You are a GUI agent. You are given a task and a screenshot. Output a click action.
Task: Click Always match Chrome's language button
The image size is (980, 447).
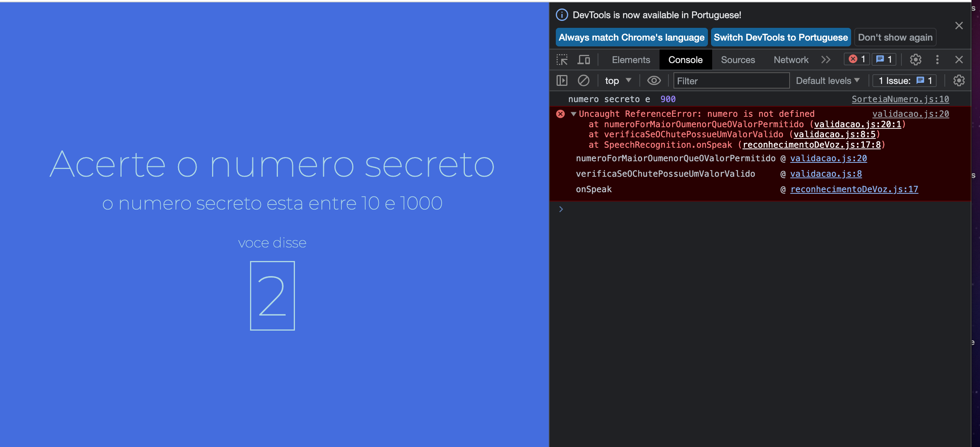pos(632,37)
